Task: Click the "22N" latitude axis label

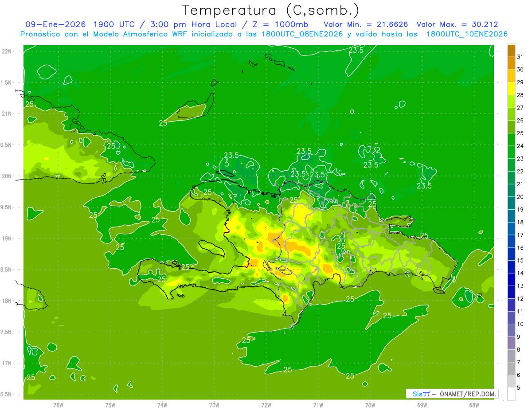Action: 7,51
